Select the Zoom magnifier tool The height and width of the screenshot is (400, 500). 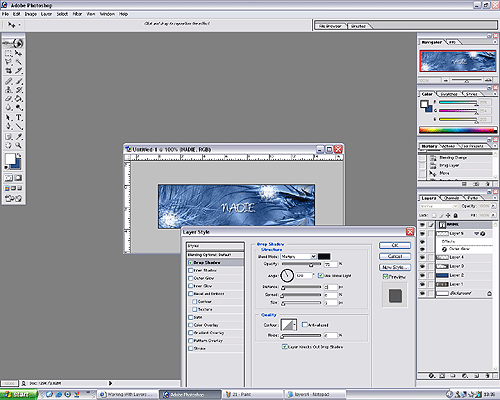[19, 145]
